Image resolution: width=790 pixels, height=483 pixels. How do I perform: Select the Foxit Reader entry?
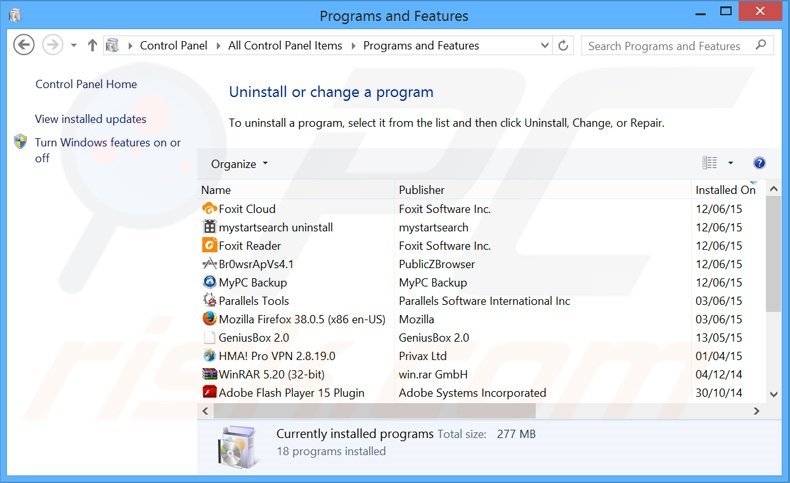click(249, 246)
